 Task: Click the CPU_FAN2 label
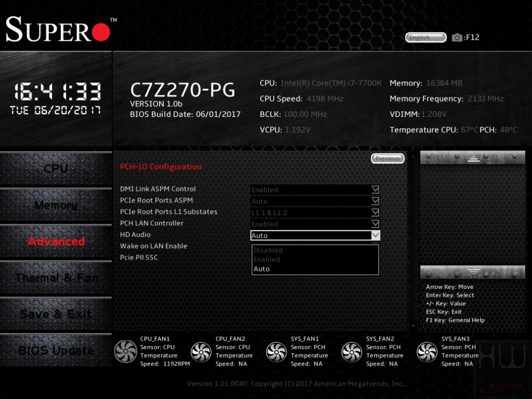click(230, 339)
